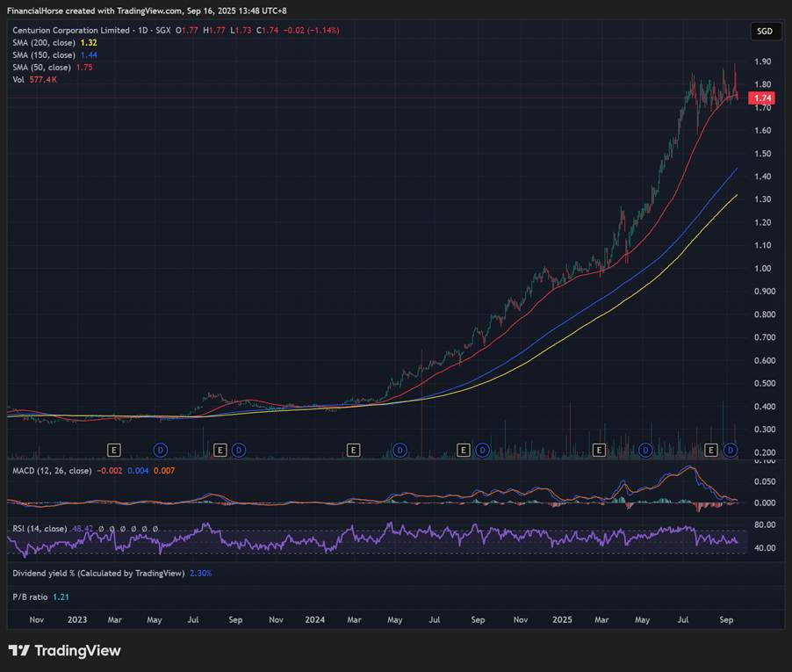Click the 2023 label on time axis
This screenshot has height=672, width=792.
pos(77,620)
